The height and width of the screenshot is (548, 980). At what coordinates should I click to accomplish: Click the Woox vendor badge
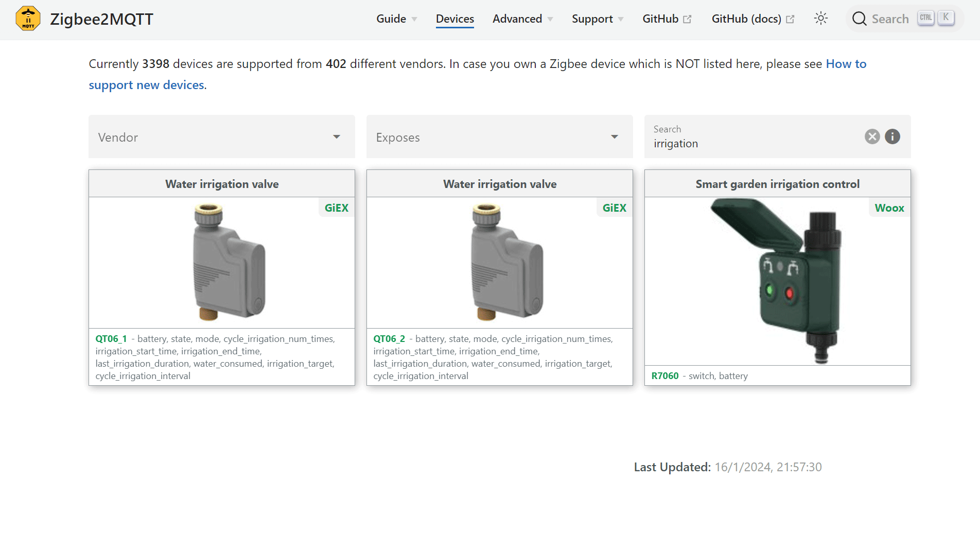click(889, 208)
